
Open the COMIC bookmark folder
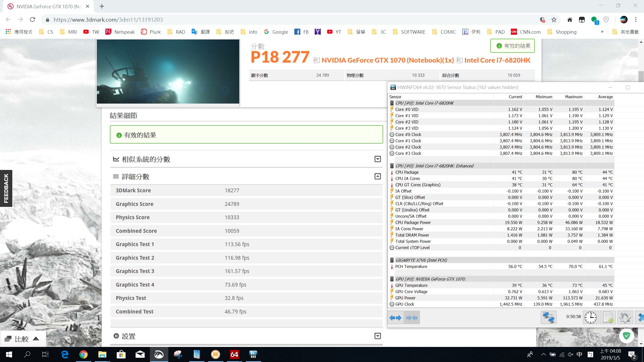(444, 32)
